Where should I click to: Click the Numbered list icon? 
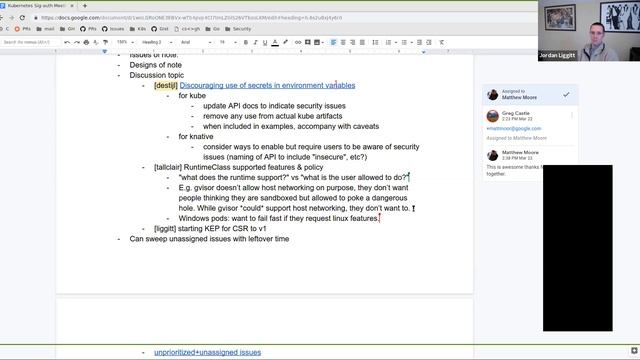click(x=388, y=42)
